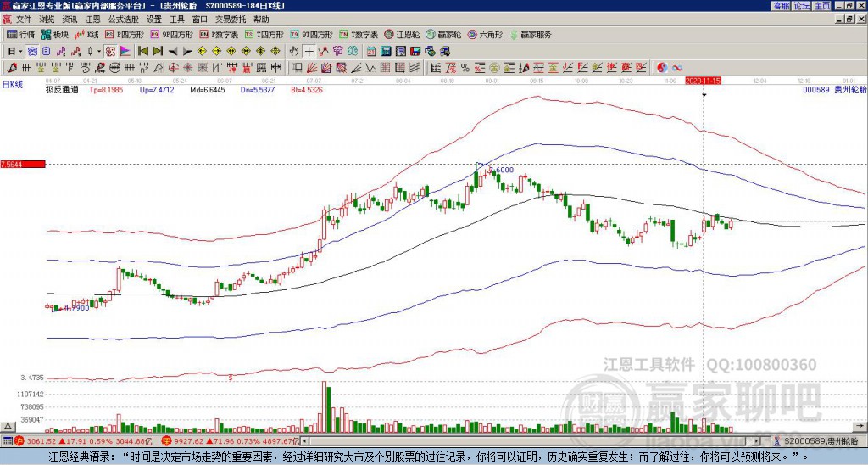Select the zigzag wave line tool
Viewport: 868px width, 465px height.
(370, 68)
